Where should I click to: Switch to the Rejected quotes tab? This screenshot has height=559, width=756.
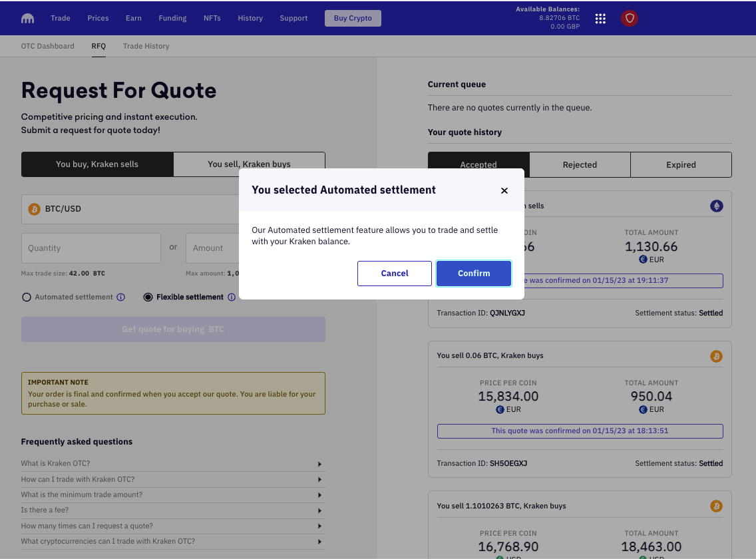(x=580, y=164)
